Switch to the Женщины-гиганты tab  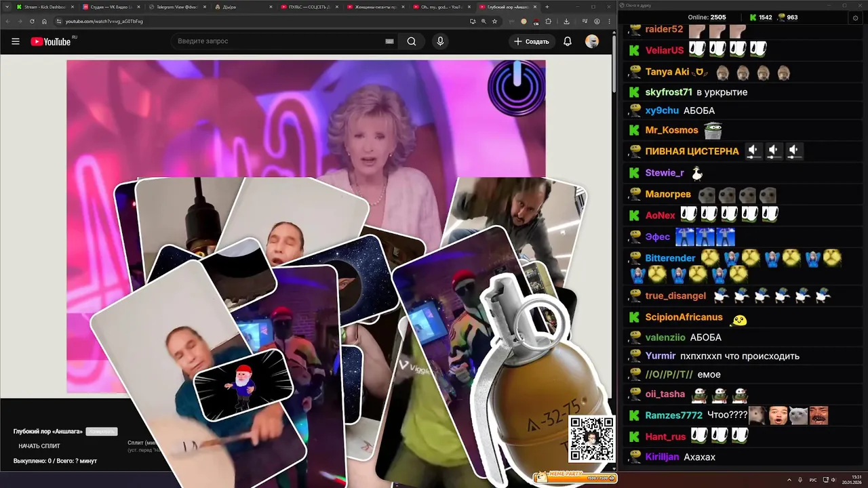point(375,7)
